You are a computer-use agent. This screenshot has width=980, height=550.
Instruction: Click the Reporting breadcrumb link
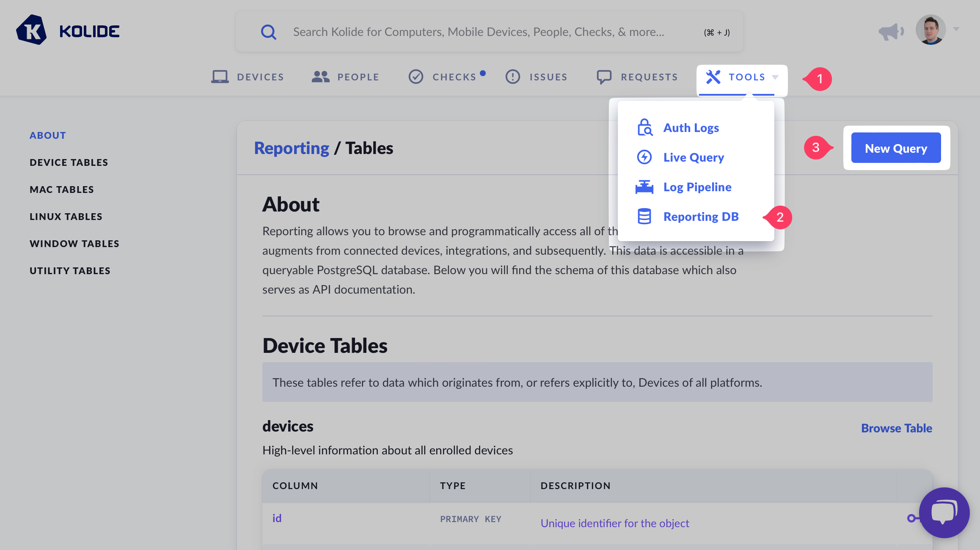(x=292, y=148)
